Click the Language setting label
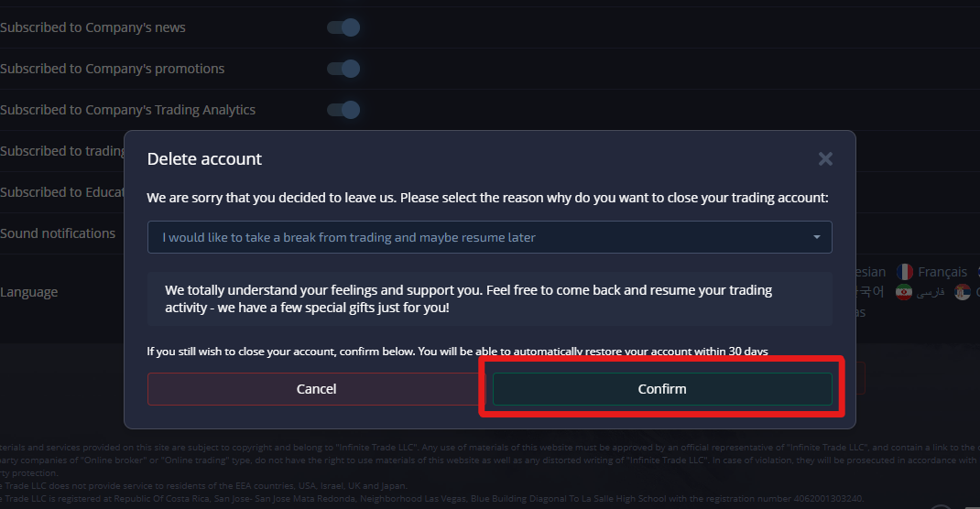 [28, 292]
